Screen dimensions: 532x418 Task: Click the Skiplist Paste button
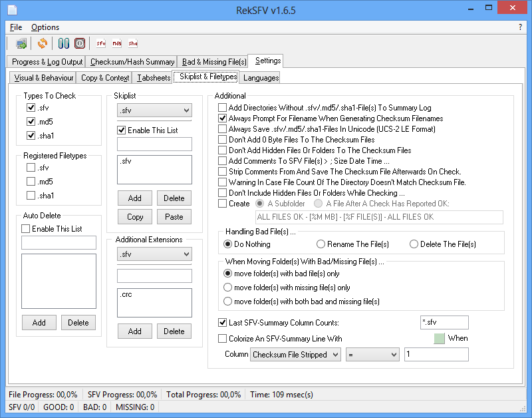(174, 216)
